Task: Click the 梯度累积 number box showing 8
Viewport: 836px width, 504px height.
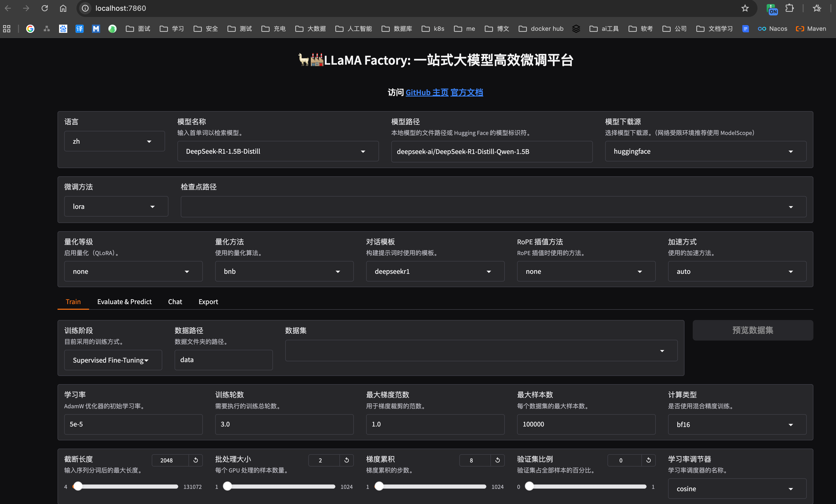Action: pyautogui.click(x=475, y=460)
